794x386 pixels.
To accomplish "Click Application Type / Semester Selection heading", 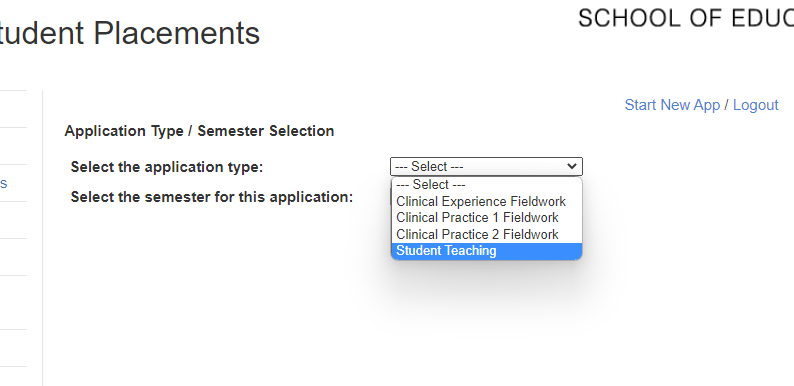I will [199, 131].
